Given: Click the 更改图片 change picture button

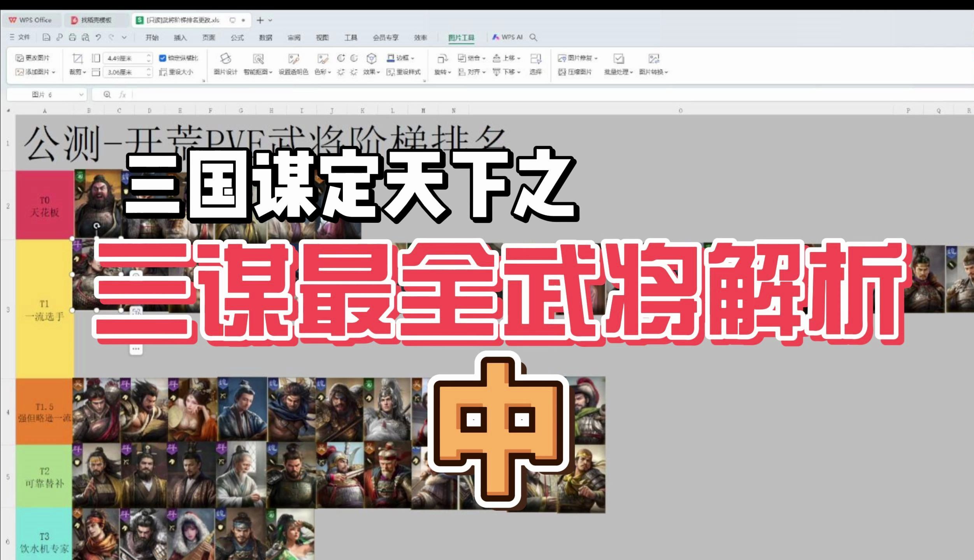Looking at the screenshot, I should tap(33, 58).
